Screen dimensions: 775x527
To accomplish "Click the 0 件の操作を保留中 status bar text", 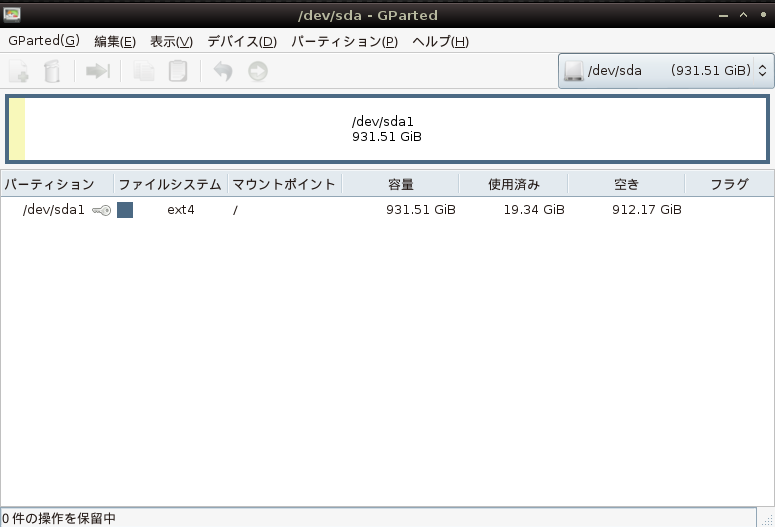I will point(59,519).
